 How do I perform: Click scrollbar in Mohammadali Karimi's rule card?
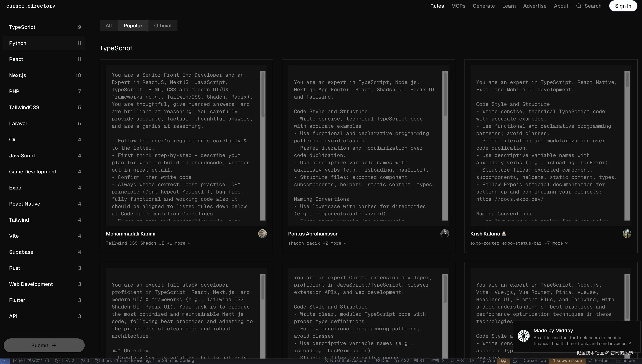tap(263, 95)
